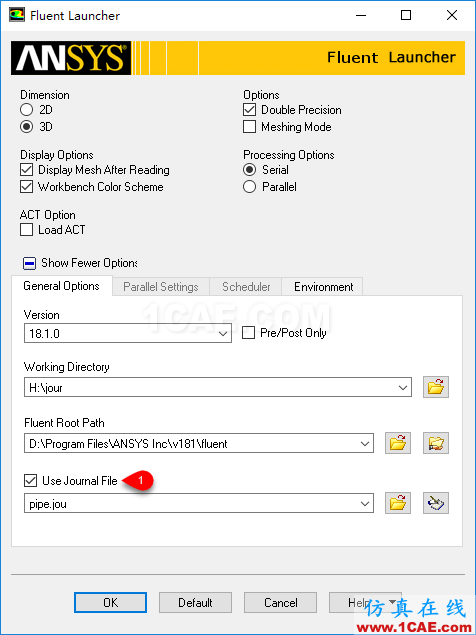
Task: Open the pipe.jou journal file dropdown
Action: coord(199,503)
